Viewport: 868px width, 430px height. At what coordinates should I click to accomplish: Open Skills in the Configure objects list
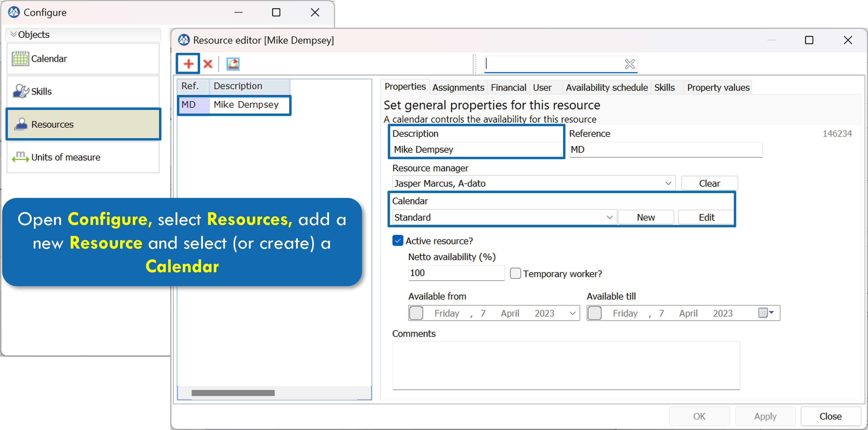pyautogui.click(x=83, y=91)
